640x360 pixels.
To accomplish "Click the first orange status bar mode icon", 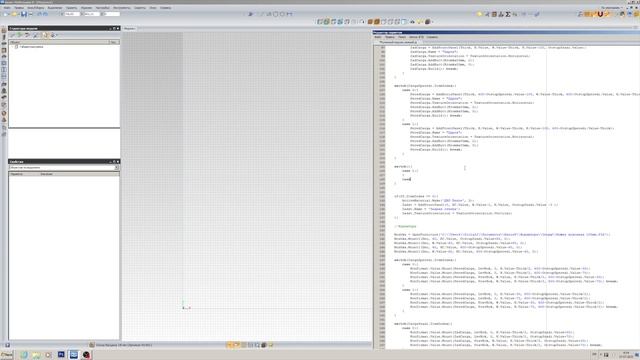I will tap(230, 345).
